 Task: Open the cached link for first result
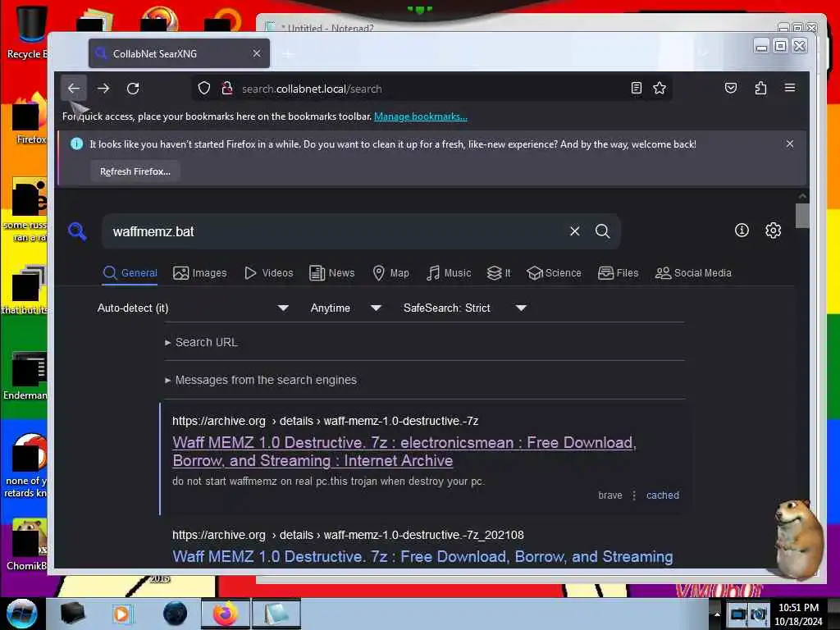click(x=663, y=495)
